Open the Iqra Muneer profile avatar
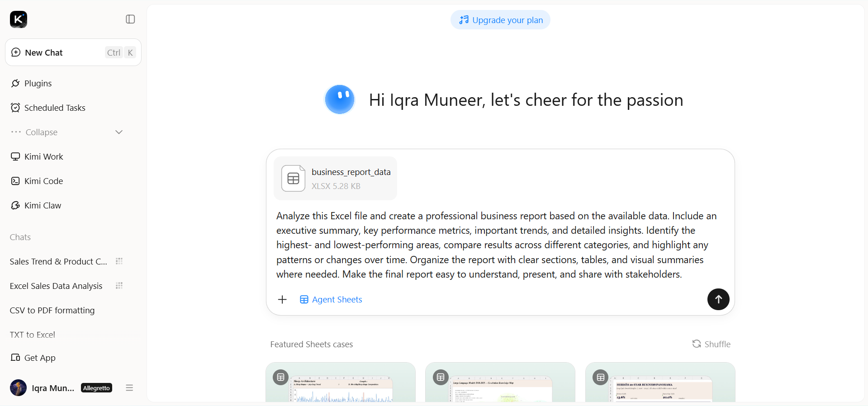Image resolution: width=868 pixels, height=406 pixels. [18, 388]
